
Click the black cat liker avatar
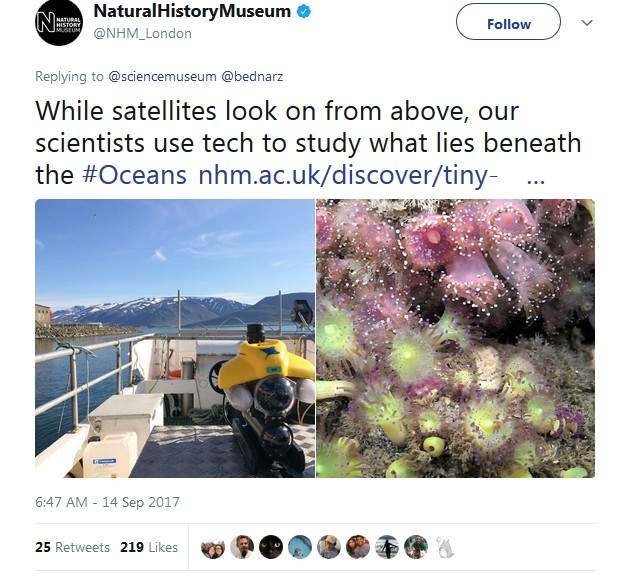[270, 547]
